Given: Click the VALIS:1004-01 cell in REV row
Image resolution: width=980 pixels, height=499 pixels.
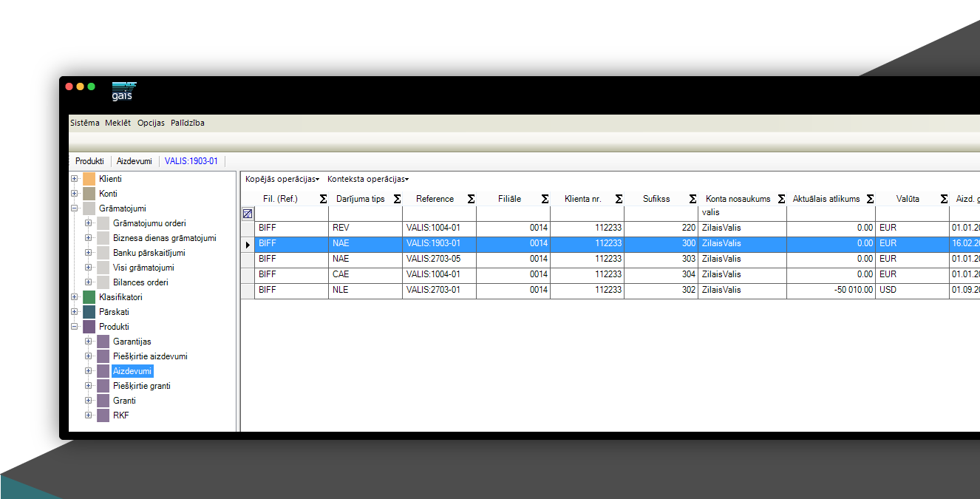Looking at the screenshot, I should pyautogui.click(x=439, y=228).
